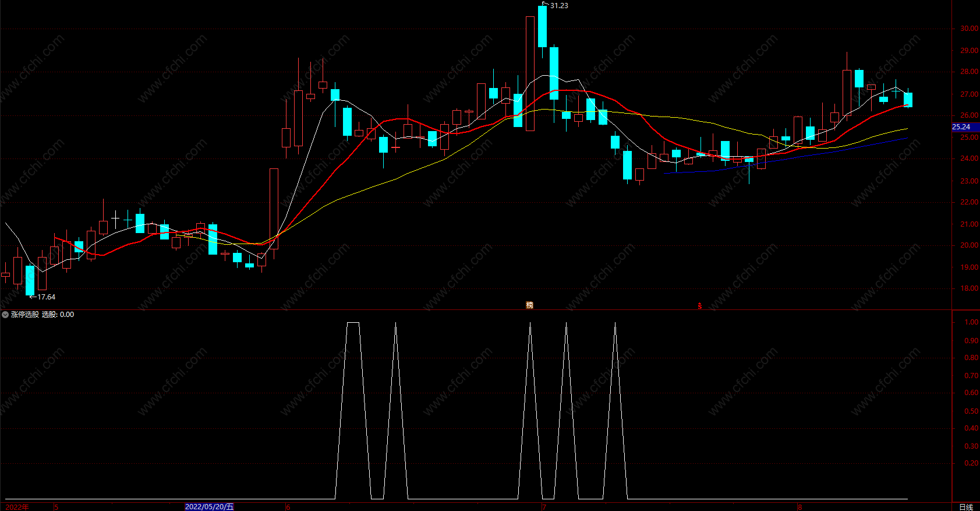Click the 0.20 indicator axis label
The image size is (980, 511).
(971, 463)
